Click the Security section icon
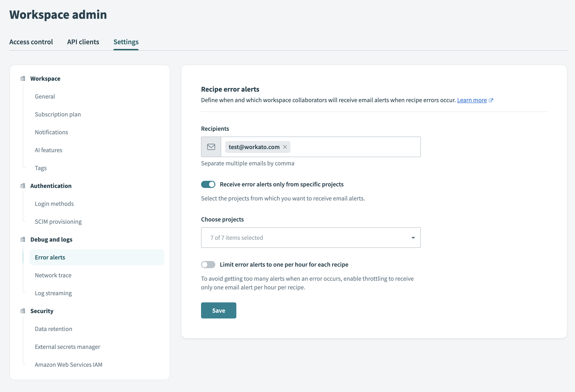575x392 pixels. [23, 311]
